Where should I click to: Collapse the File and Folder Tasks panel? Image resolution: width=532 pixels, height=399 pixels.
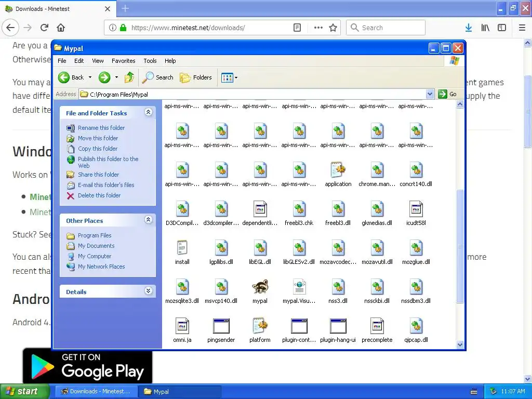point(148,112)
